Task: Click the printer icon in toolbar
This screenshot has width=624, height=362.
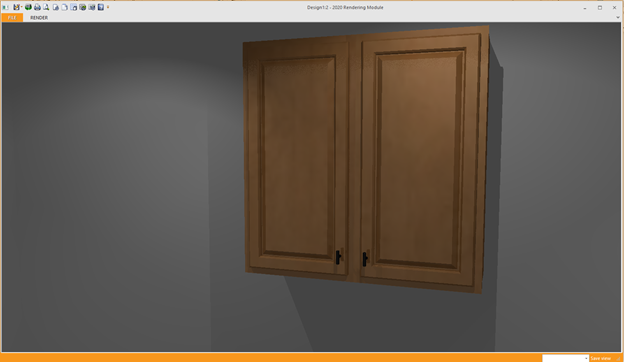Action: click(x=37, y=7)
